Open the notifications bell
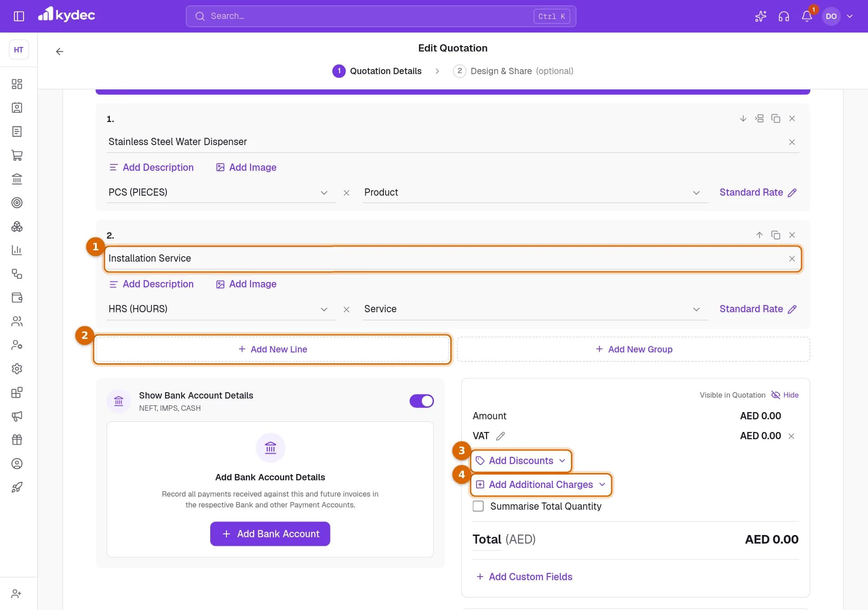This screenshot has width=868, height=610. (x=807, y=16)
